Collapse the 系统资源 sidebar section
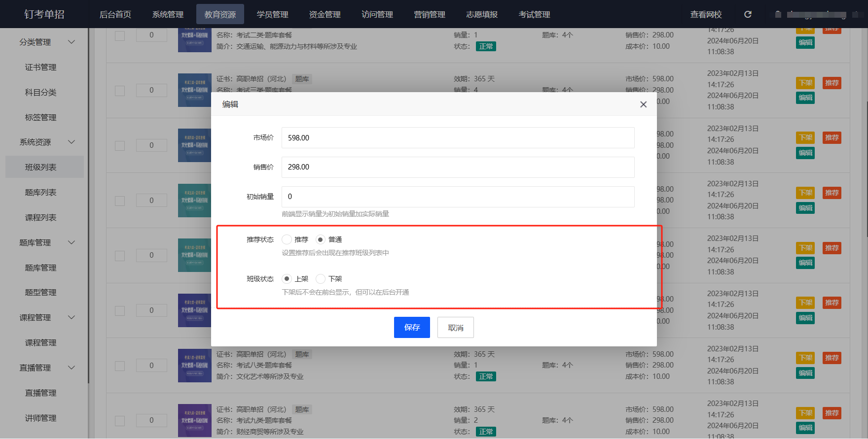Screen dimensions: 868x439 pos(72,142)
